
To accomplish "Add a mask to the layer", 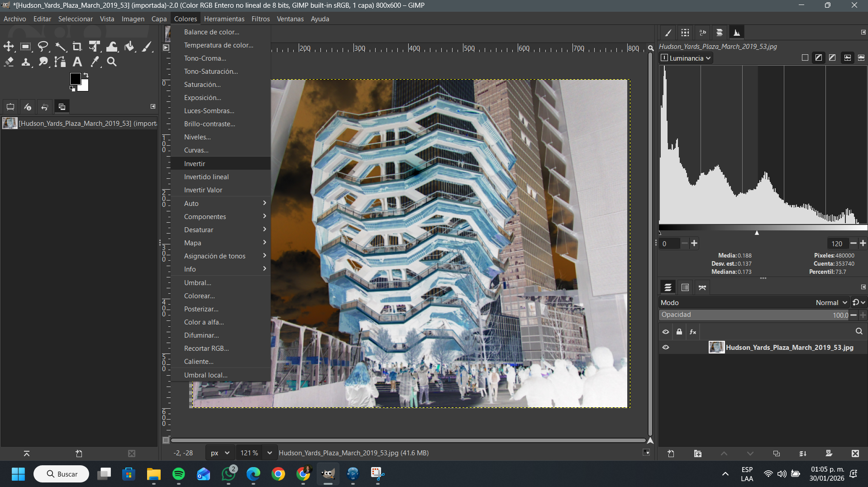I will tap(829, 454).
